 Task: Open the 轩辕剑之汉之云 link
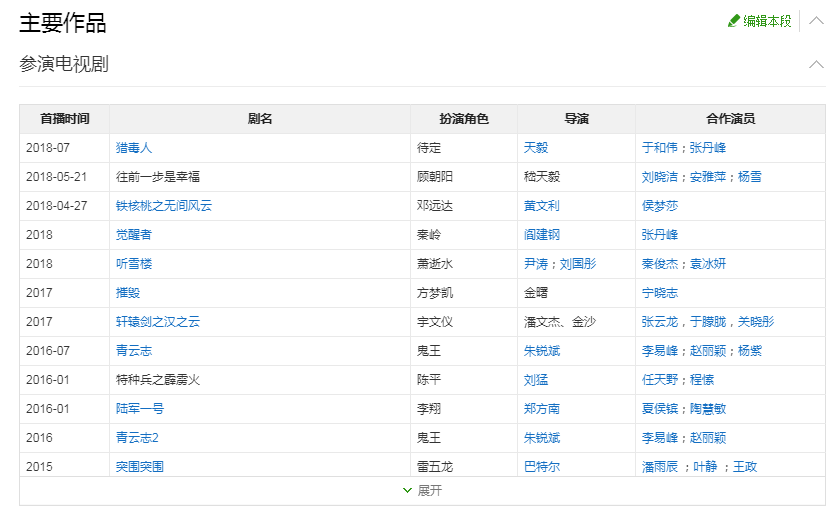[x=158, y=322]
